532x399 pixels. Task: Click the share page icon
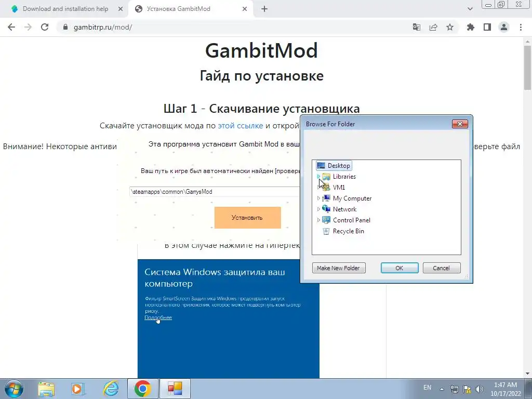pyautogui.click(x=433, y=27)
